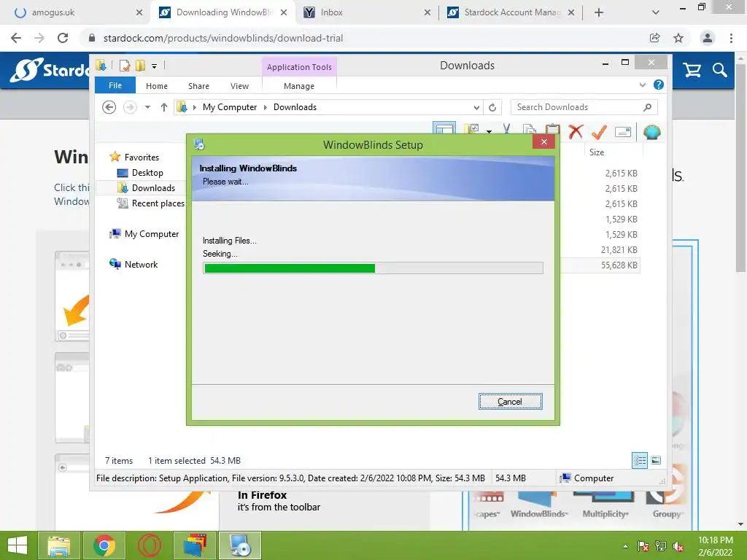The width and height of the screenshot is (747, 560).
Task: Sort files by the Size column header
Action: [x=597, y=152]
